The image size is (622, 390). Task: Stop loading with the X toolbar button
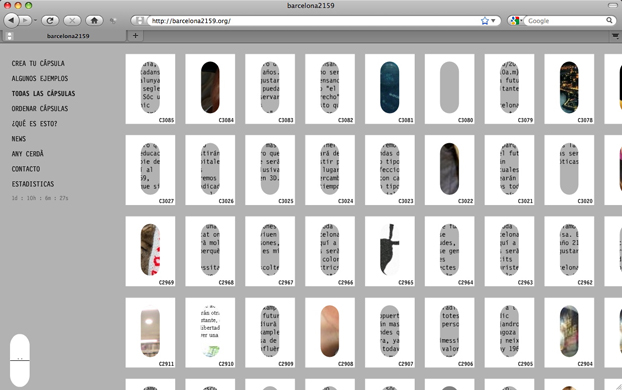[72, 20]
